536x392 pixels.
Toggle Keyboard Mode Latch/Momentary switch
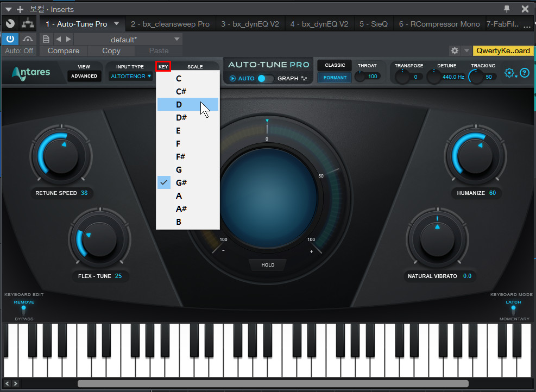(x=513, y=310)
